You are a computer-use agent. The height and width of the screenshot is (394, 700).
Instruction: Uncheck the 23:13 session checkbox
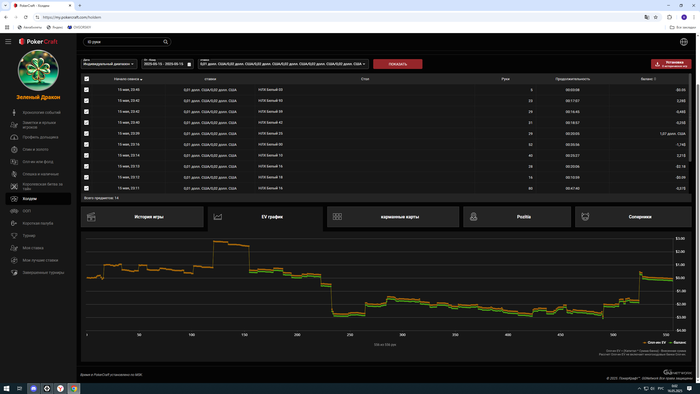pos(87,166)
